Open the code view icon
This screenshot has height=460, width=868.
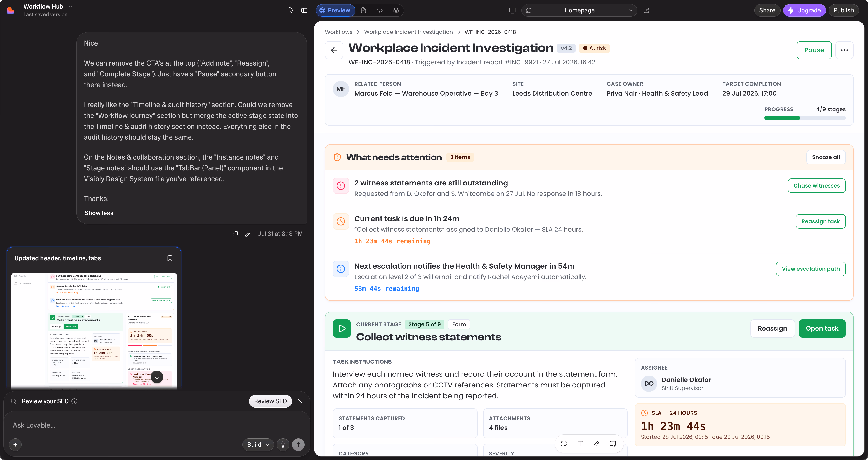pos(380,10)
